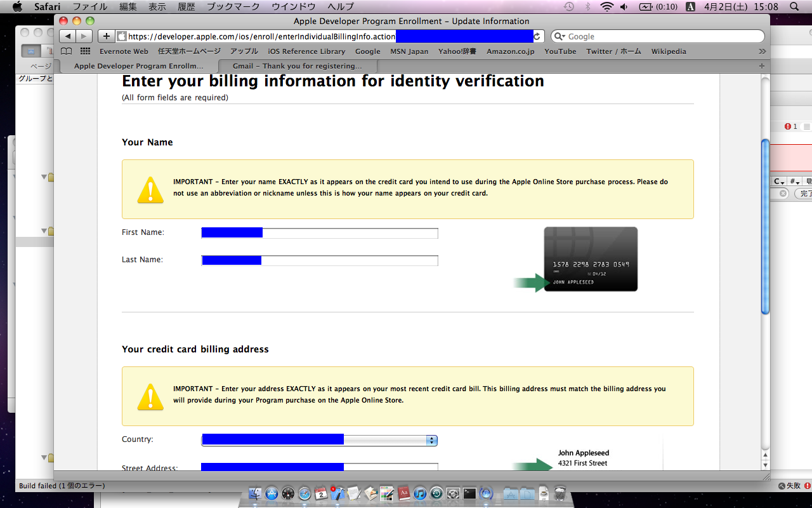Image resolution: width=812 pixels, height=508 pixels.
Task: Open the Country dropdown
Action: click(320, 439)
